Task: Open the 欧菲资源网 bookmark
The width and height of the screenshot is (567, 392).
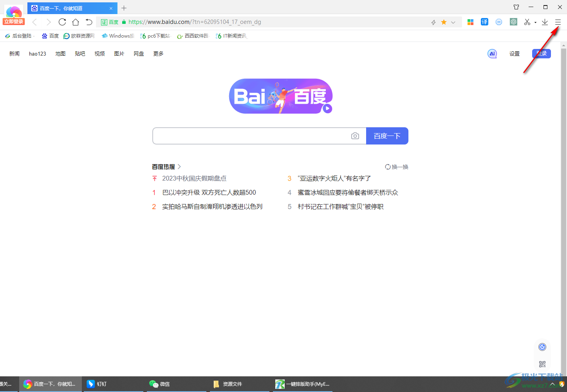Action: pos(79,36)
